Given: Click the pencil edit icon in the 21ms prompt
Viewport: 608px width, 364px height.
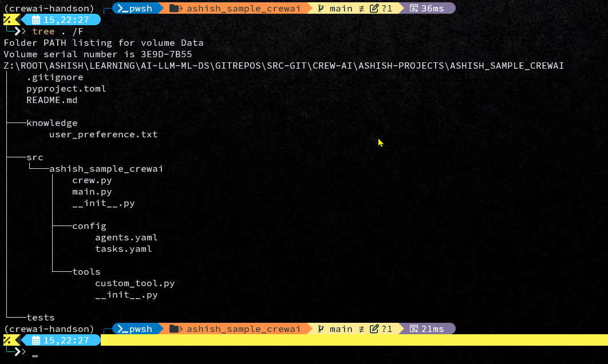Looking at the screenshot, I should point(374,329).
